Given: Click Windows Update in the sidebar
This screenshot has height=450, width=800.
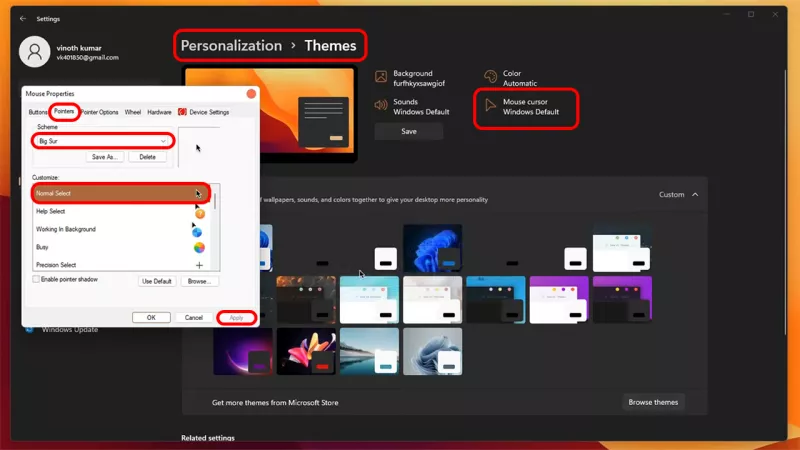Looking at the screenshot, I should tap(70, 330).
